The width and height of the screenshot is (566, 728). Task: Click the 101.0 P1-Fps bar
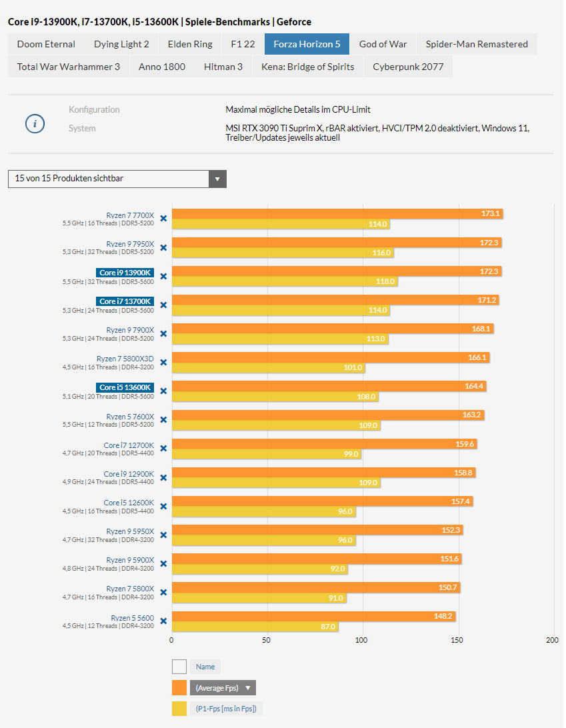(x=269, y=367)
